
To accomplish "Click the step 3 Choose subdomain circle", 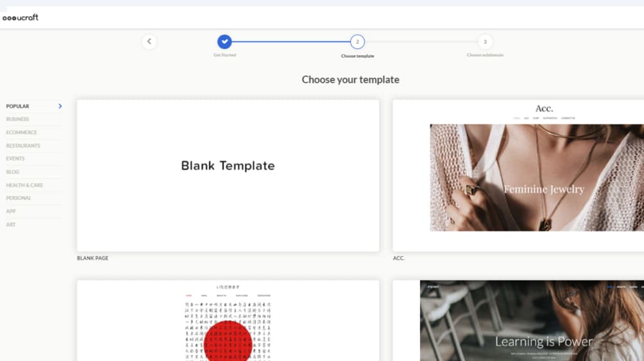I will coord(485,41).
